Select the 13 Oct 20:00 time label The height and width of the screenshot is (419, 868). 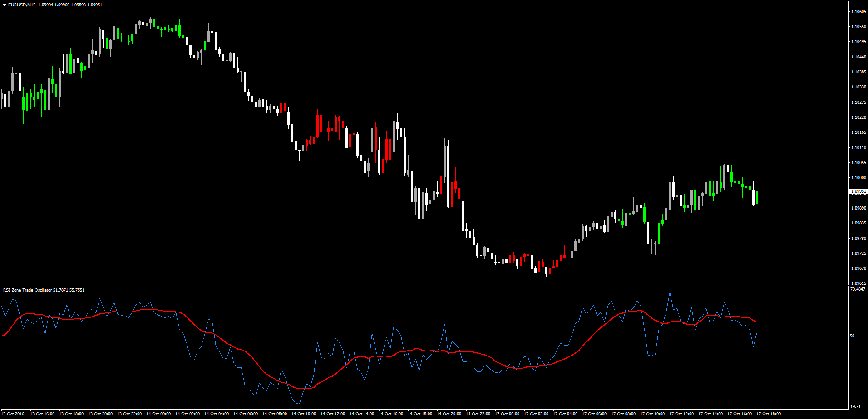click(x=100, y=414)
